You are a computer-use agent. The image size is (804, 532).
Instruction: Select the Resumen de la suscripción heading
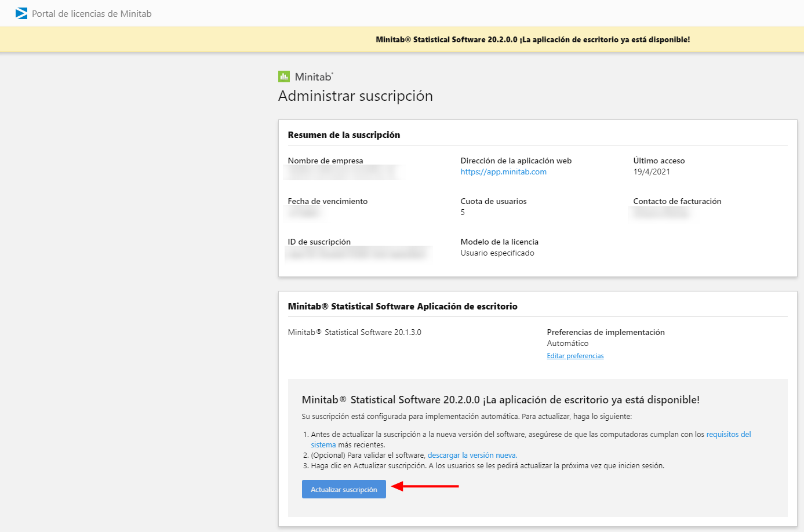click(x=344, y=135)
